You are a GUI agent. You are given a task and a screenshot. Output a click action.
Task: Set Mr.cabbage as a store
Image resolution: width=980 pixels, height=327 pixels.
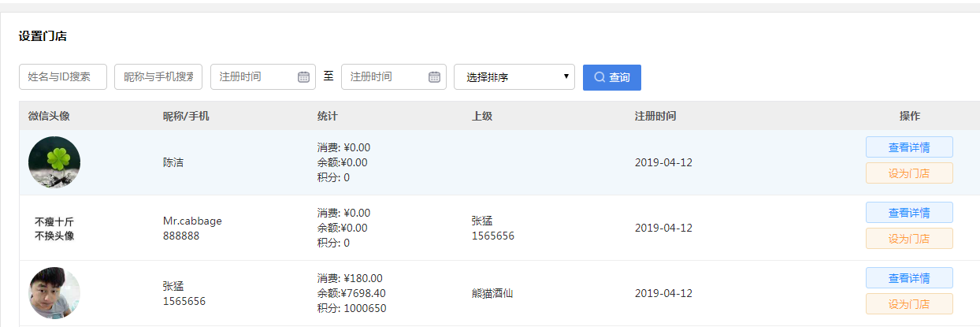point(908,239)
